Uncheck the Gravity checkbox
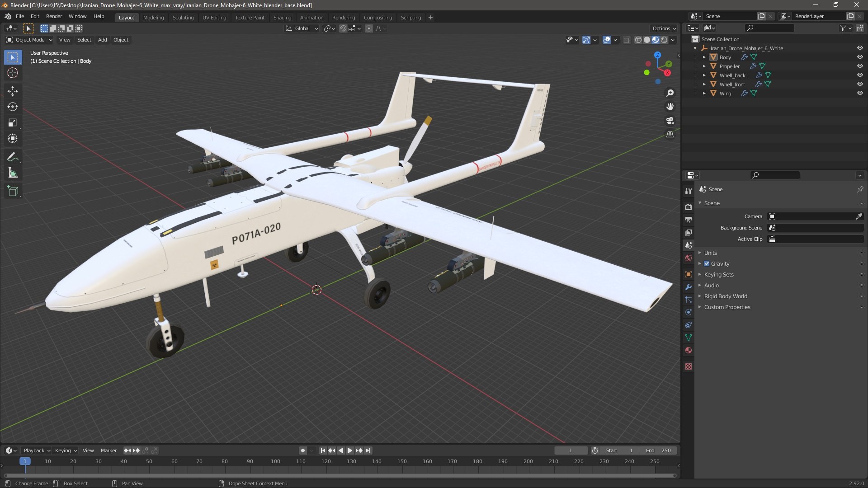This screenshot has height=488, width=868. click(x=707, y=264)
